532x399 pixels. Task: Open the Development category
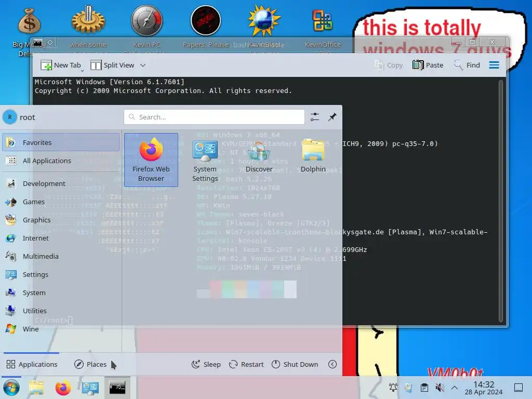point(61,183)
